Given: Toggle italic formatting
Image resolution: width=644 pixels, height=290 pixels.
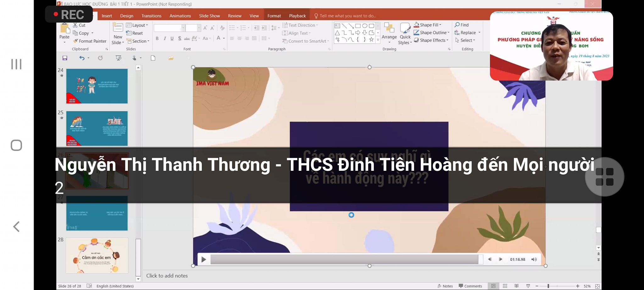Looking at the screenshot, I should (x=164, y=38).
